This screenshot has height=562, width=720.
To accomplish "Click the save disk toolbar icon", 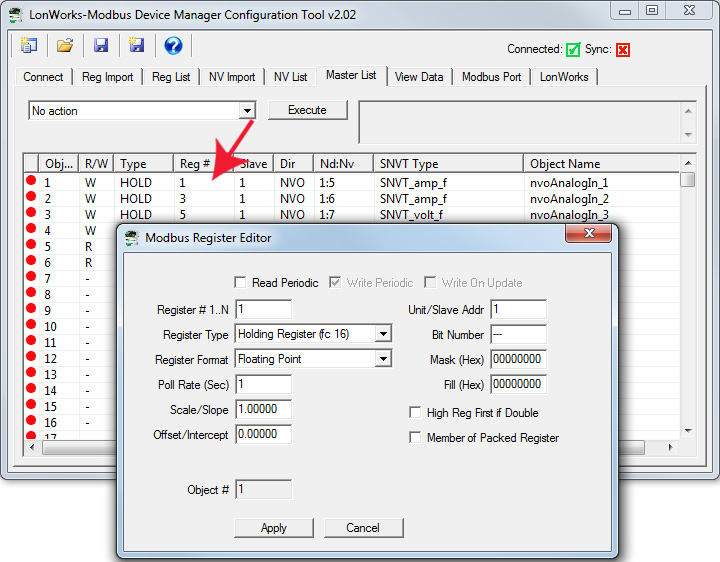I will pos(101,46).
